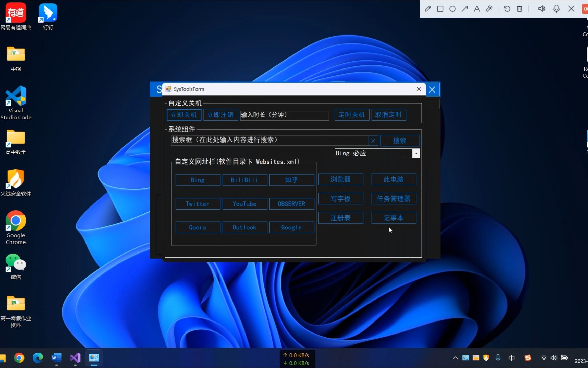Open 微信 desktop shortcut
588x368 pixels.
pos(16,266)
